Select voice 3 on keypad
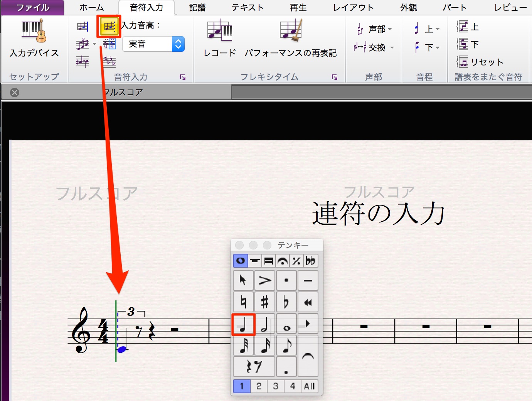This screenshot has height=401, width=532. [x=276, y=386]
